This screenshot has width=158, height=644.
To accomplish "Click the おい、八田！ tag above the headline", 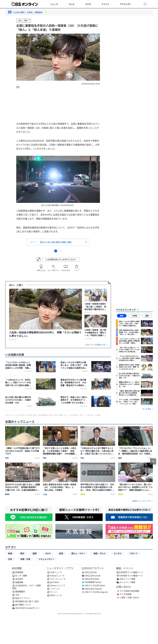I will click(x=24, y=20).
